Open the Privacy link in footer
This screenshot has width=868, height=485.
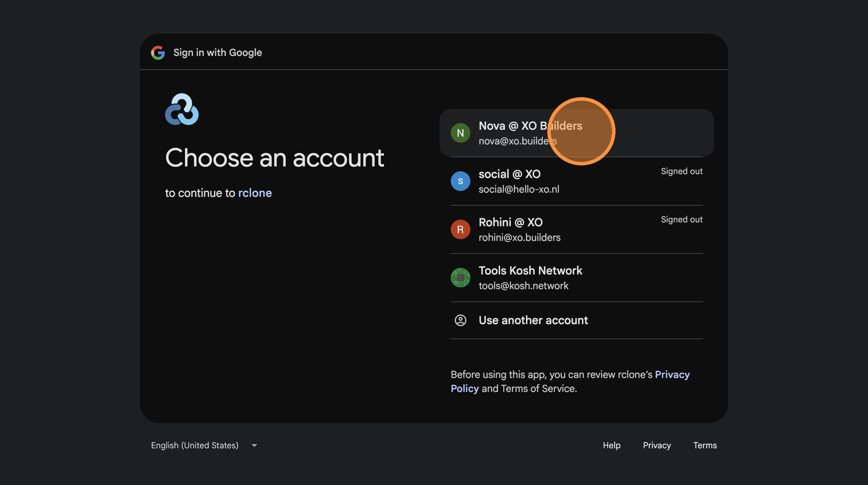[x=657, y=445]
